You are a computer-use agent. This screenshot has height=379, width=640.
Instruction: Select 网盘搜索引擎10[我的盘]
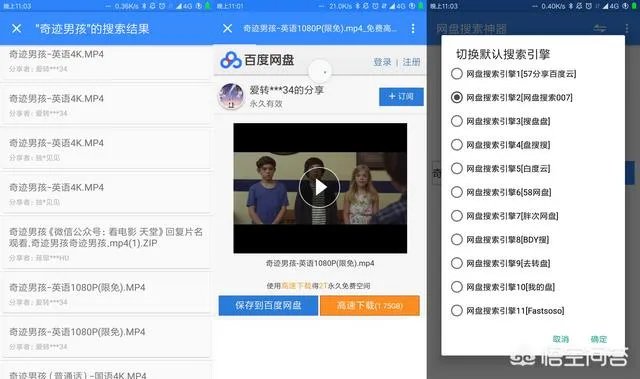click(503, 287)
